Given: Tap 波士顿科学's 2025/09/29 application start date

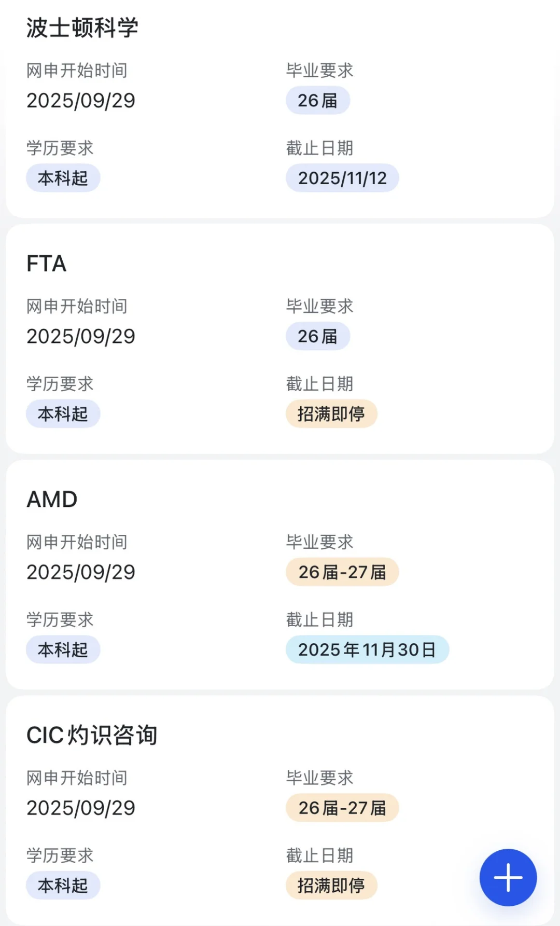Looking at the screenshot, I should click(81, 100).
